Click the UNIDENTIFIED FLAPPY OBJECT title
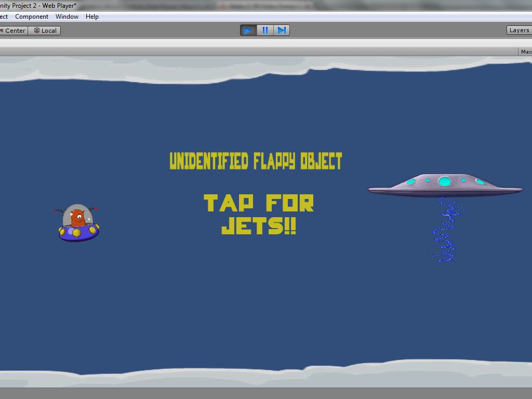The width and height of the screenshot is (532, 399). click(x=256, y=161)
